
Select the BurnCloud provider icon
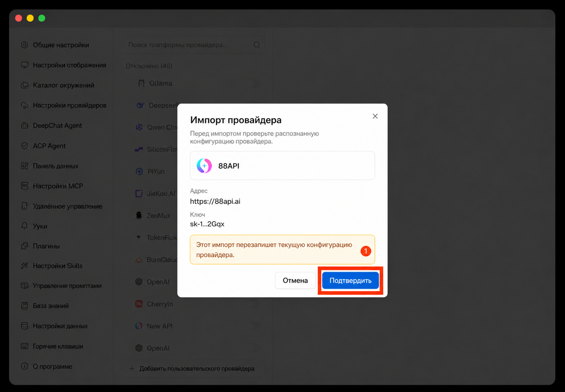pyautogui.click(x=139, y=260)
